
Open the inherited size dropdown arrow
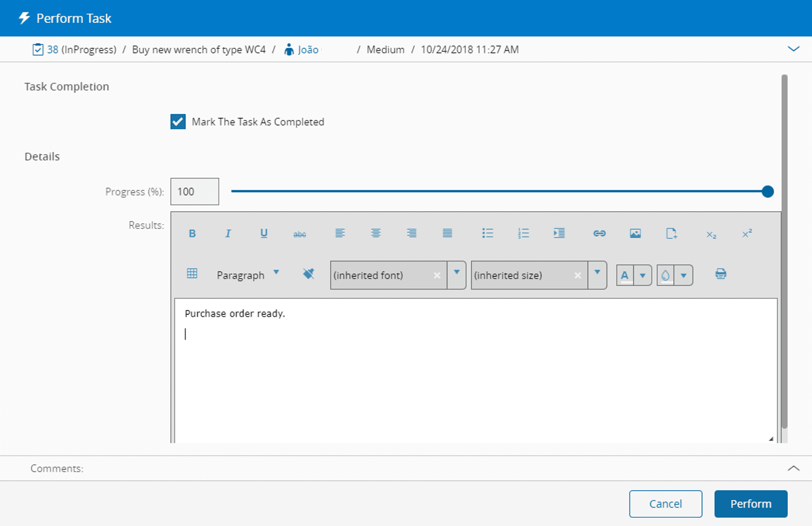(597, 275)
